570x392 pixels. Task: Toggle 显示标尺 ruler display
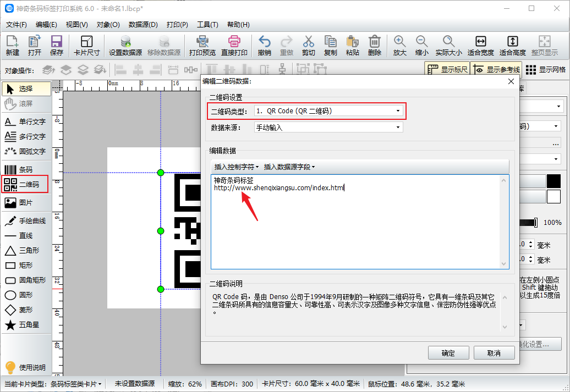[447, 69]
